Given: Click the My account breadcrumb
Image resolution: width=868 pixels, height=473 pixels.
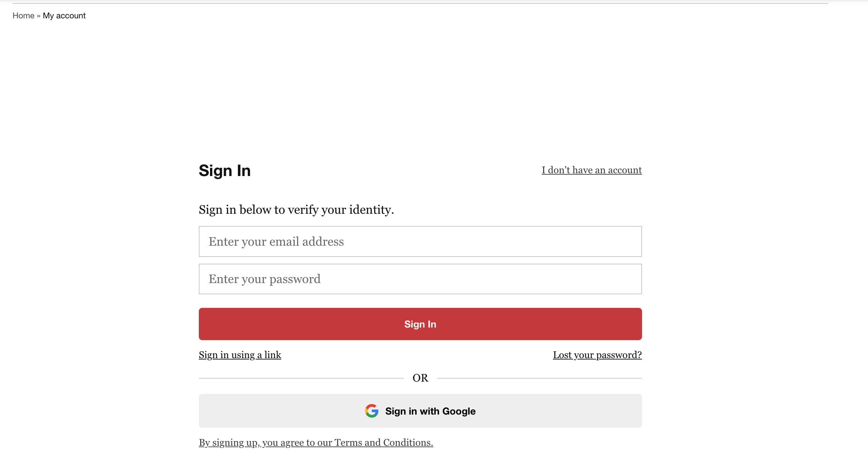Looking at the screenshot, I should point(64,16).
